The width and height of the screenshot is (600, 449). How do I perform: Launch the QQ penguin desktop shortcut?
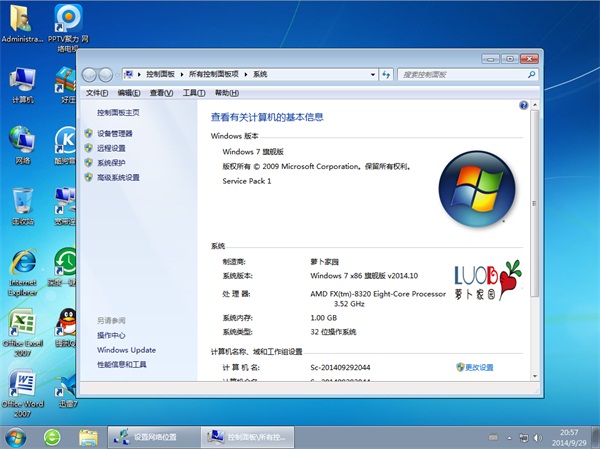(67, 327)
